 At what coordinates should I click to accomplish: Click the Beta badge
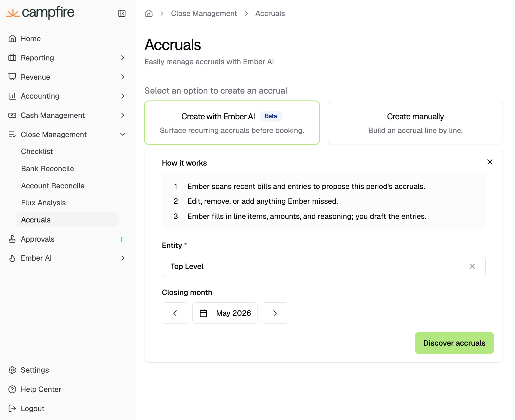pyautogui.click(x=271, y=116)
